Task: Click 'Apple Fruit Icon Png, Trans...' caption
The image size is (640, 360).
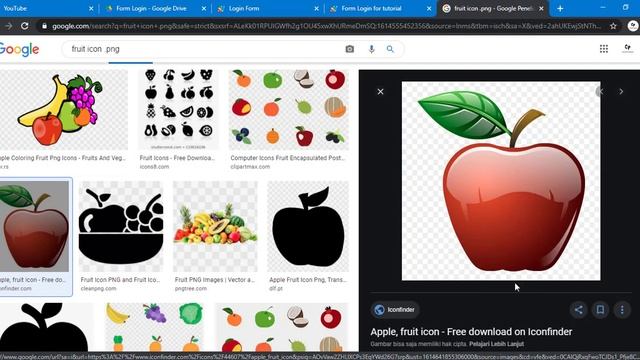Action: click(x=308, y=280)
